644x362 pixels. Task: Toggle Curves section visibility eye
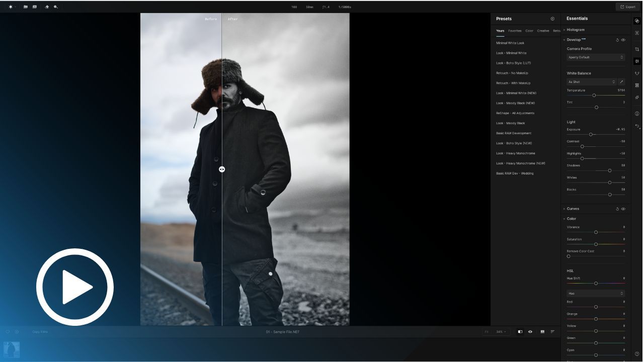pos(623,209)
